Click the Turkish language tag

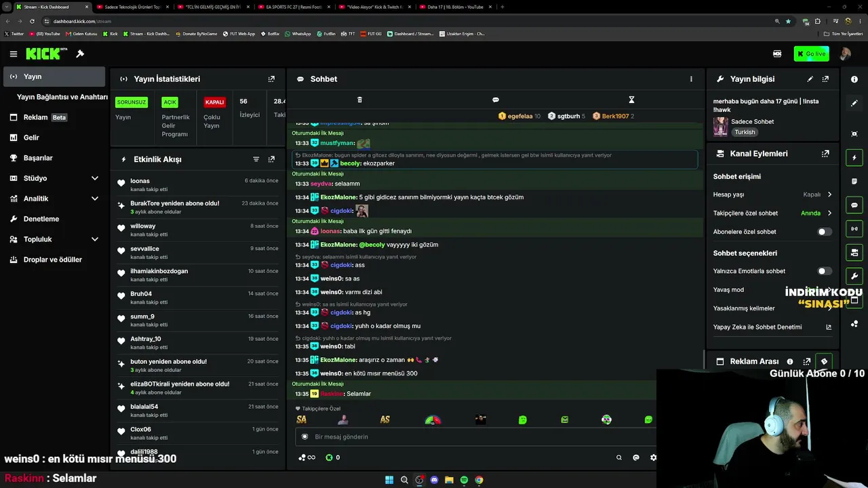[x=745, y=132]
